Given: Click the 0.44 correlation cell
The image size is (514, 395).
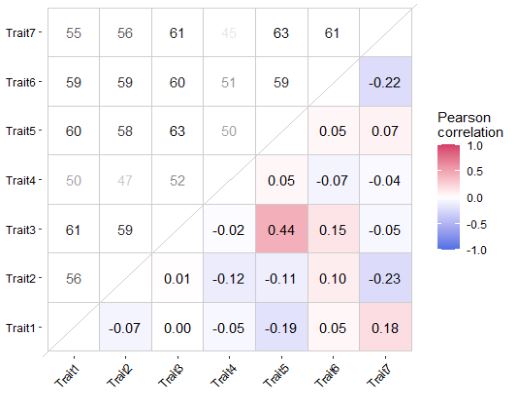Looking at the screenshot, I should [x=281, y=229].
